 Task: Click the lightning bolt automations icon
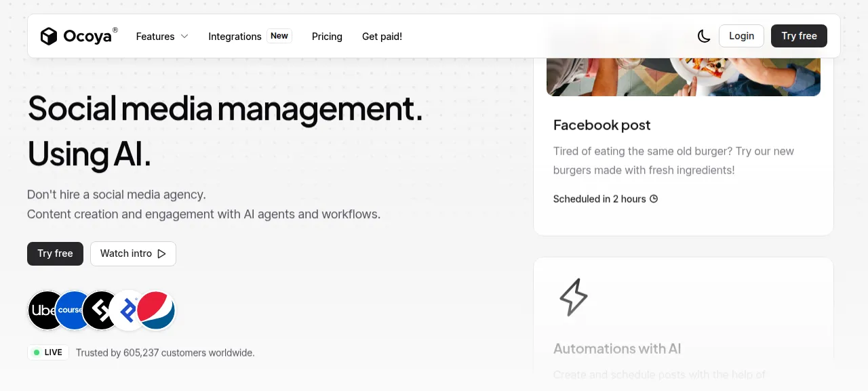(574, 297)
